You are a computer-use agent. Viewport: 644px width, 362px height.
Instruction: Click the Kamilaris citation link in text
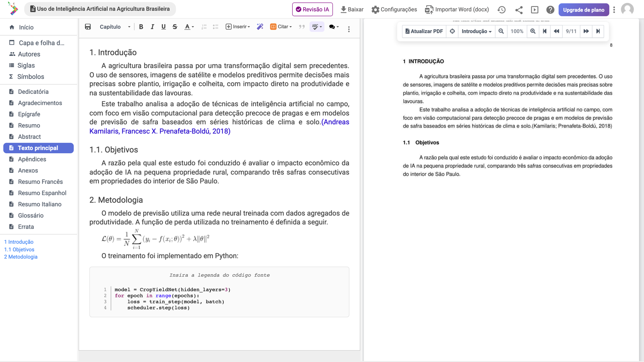point(219,127)
